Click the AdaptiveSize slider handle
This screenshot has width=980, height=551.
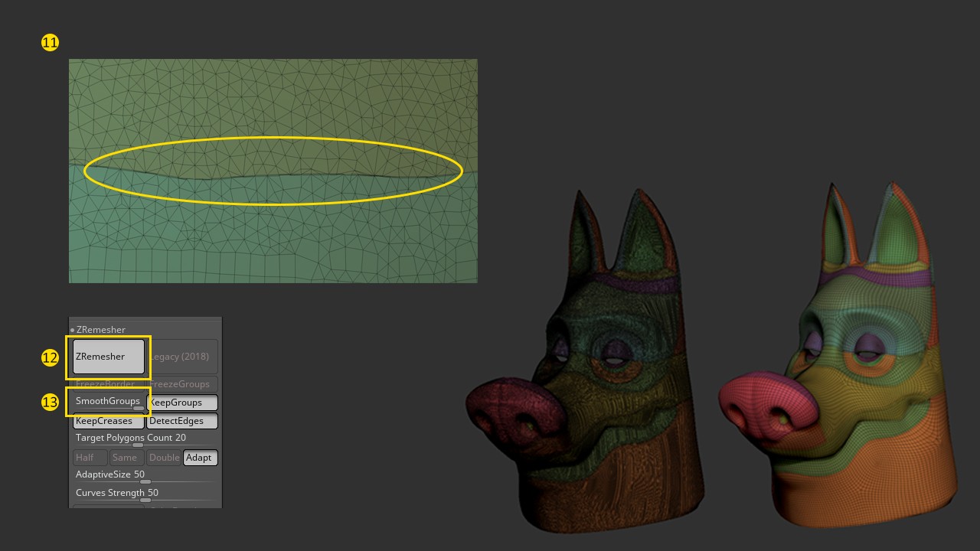click(x=145, y=481)
